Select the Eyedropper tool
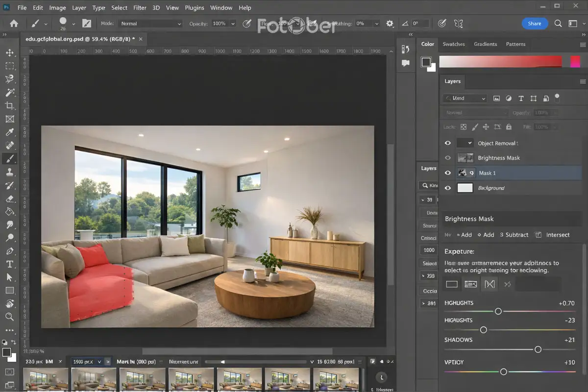 [9, 132]
